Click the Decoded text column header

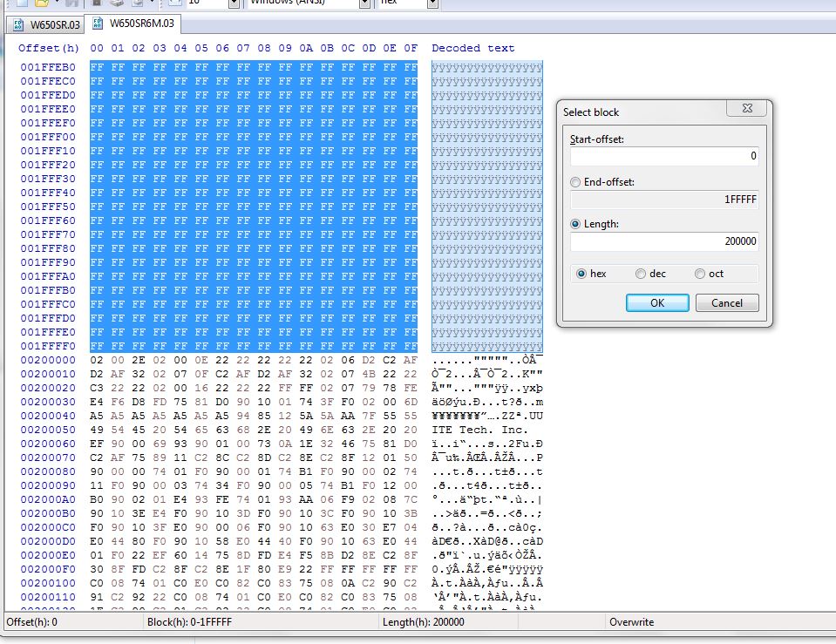click(x=472, y=49)
